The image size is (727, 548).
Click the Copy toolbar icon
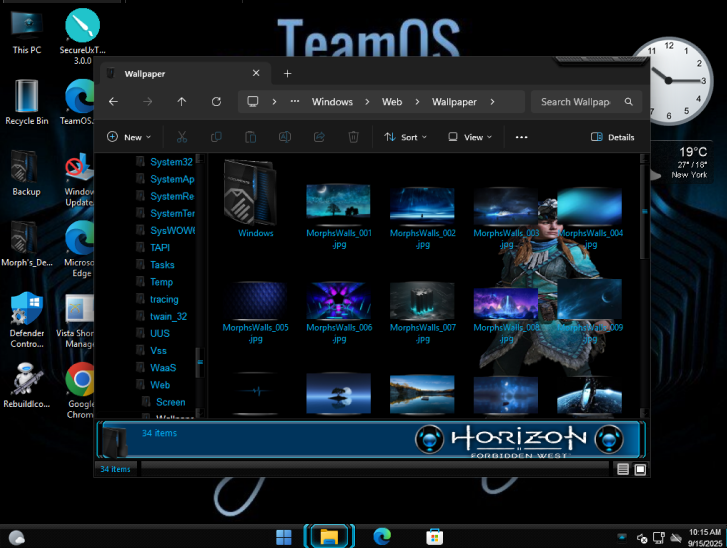[x=216, y=137]
